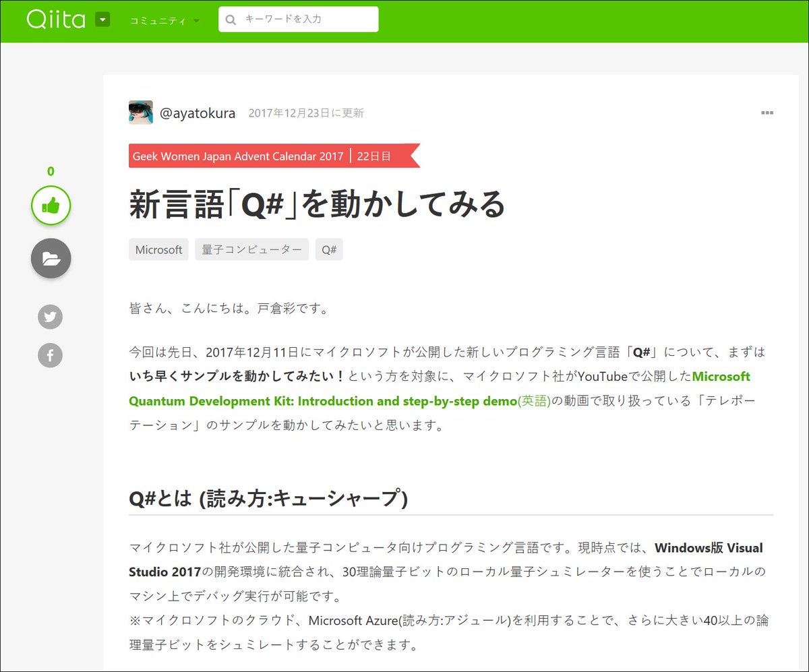Open Geek Women Japan Advent Calendar 2017 link
This screenshot has width=809, height=672.
pyautogui.click(x=238, y=156)
